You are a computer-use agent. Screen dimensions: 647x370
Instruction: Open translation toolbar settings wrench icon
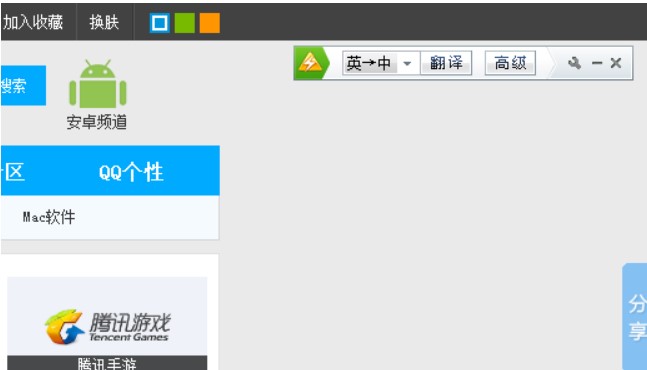574,63
